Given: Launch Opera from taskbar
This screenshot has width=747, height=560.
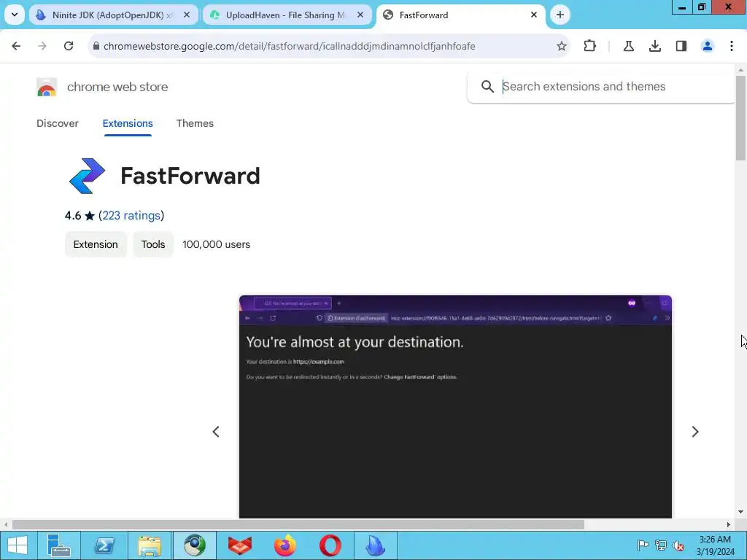Looking at the screenshot, I should click(x=330, y=545).
